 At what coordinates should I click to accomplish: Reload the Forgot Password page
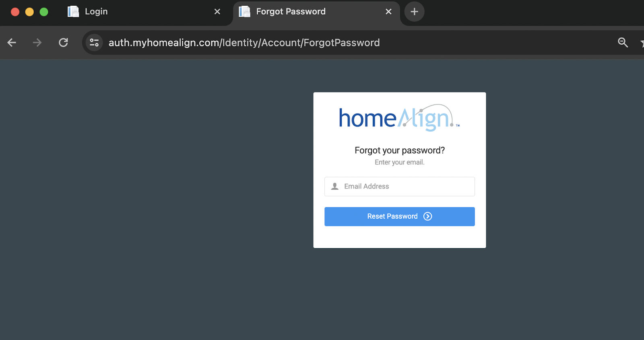[x=63, y=42]
